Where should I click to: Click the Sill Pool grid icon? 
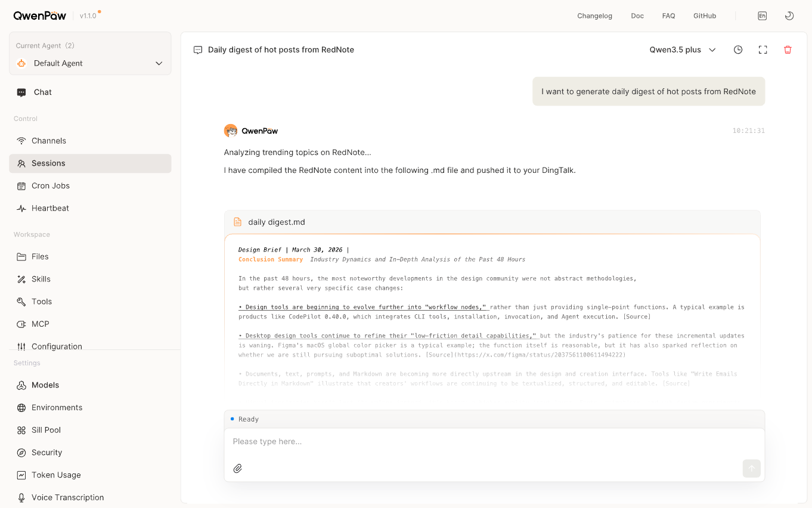(x=21, y=430)
